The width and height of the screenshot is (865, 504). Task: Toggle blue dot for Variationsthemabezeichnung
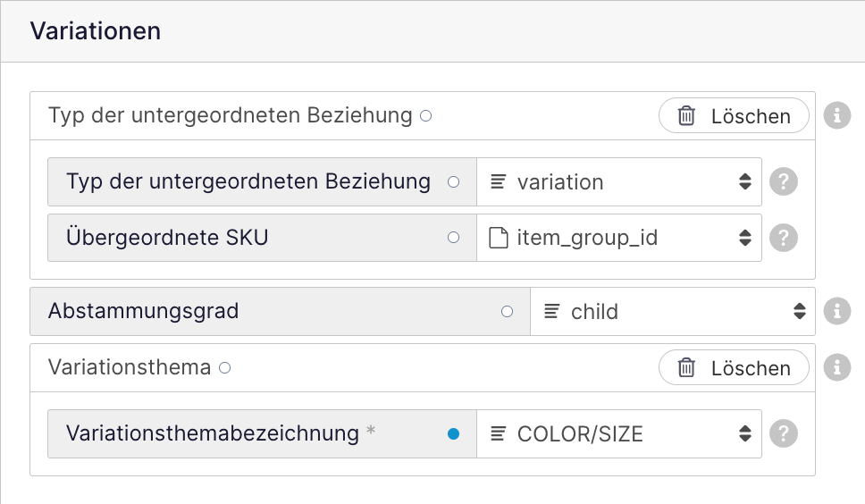pos(453,434)
